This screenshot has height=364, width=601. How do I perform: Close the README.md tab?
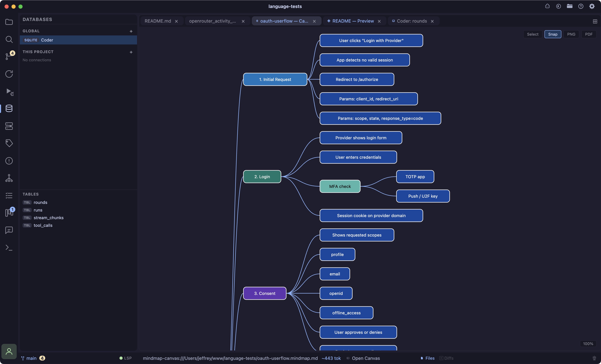(x=176, y=21)
